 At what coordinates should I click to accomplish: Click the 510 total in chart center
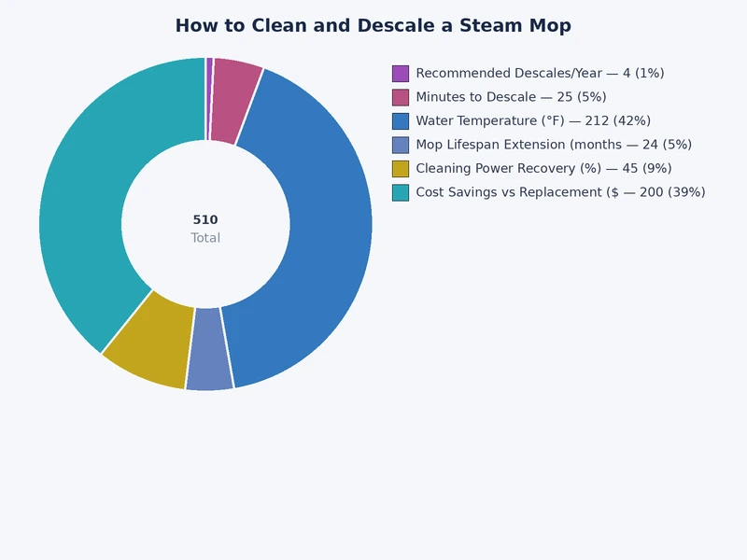pyautogui.click(x=204, y=221)
